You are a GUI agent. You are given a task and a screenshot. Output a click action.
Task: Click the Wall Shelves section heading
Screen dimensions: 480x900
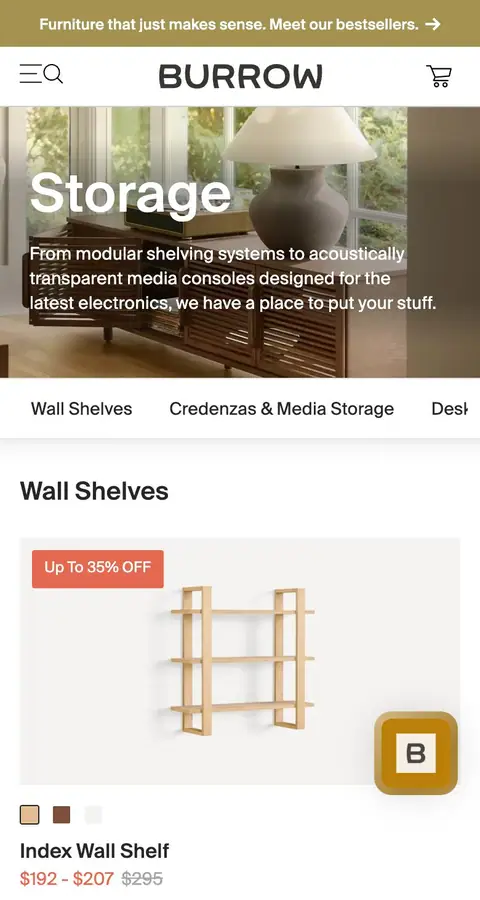[x=94, y=491]
